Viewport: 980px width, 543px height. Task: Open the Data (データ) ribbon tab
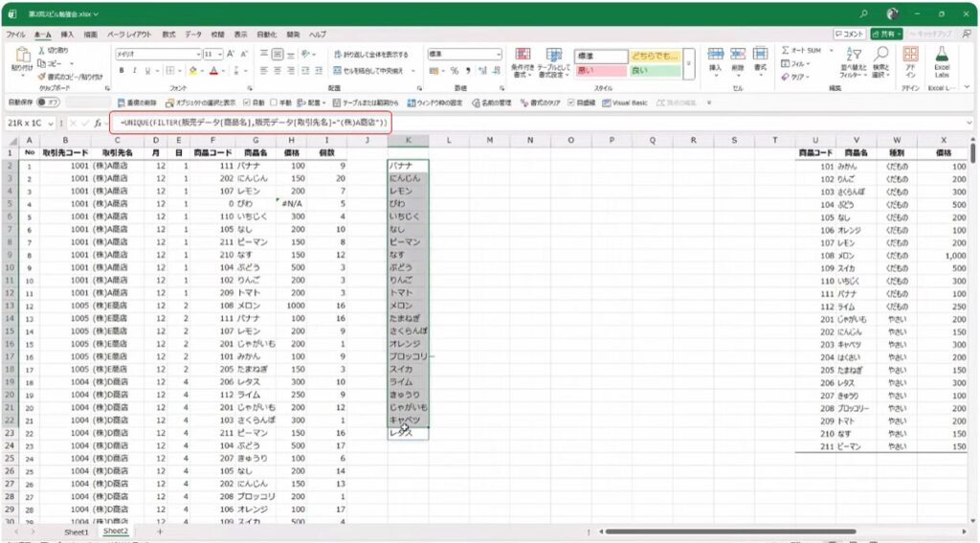tap(194, 34)
